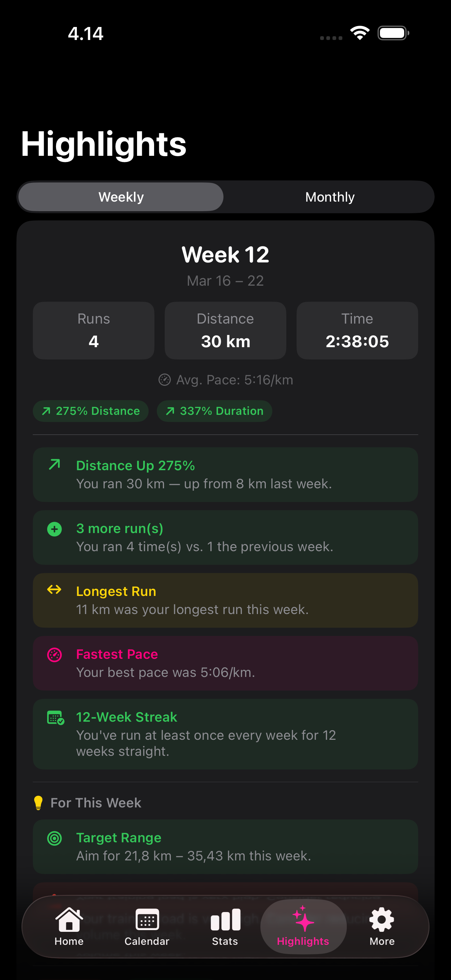Tap the 12-Week Streak calendar icon
451x980 pixels.
pos(55,718)
